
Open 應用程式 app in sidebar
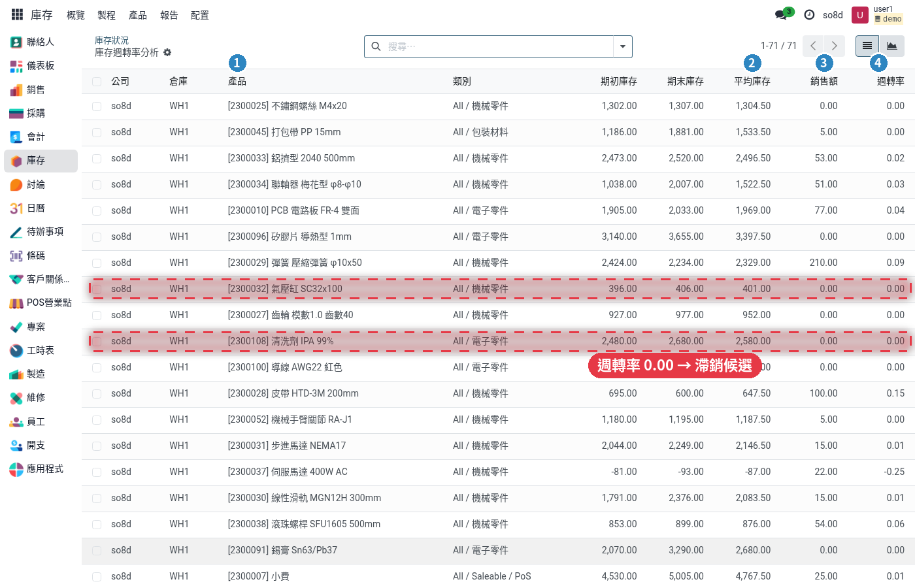[41, 469]
